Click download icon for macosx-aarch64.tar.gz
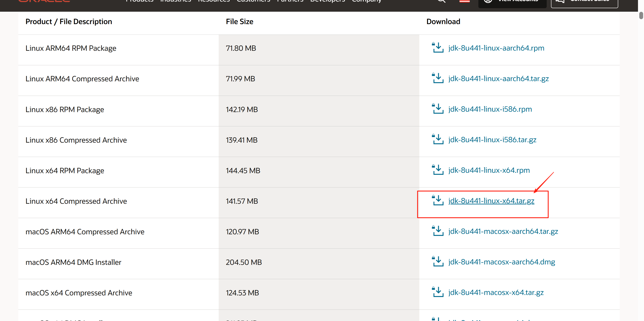This screenshot has width=644, height=321. (438, 231)
